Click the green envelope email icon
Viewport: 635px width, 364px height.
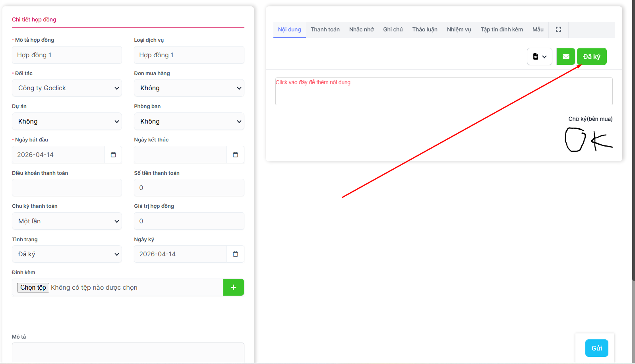[565, 56]
